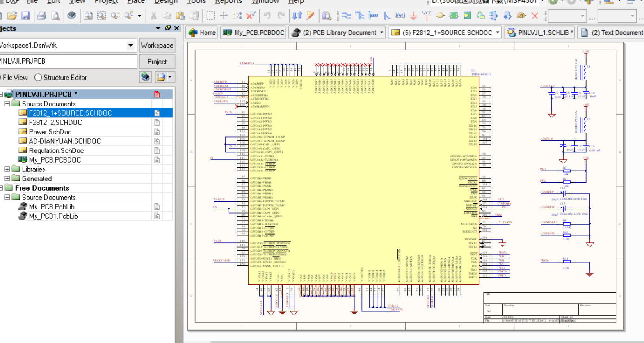Switch to My_PCB.PCBDOC tab

pos(253,33)
